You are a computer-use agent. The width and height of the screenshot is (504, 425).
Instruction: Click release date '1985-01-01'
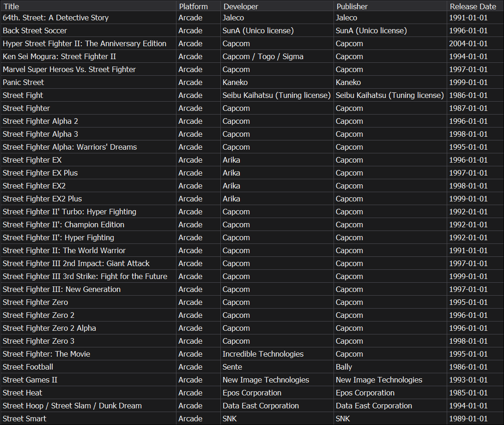click(x=468, y=393)
